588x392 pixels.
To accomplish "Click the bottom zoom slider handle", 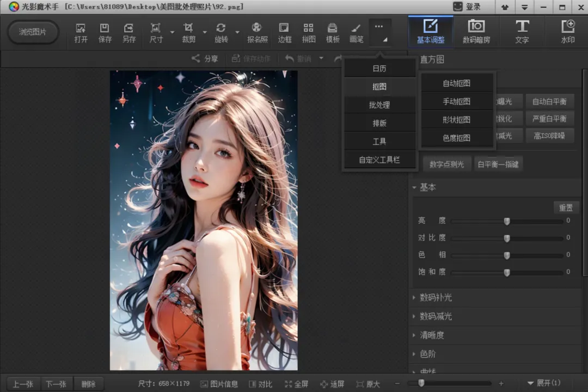I will (x=421, y=383).
